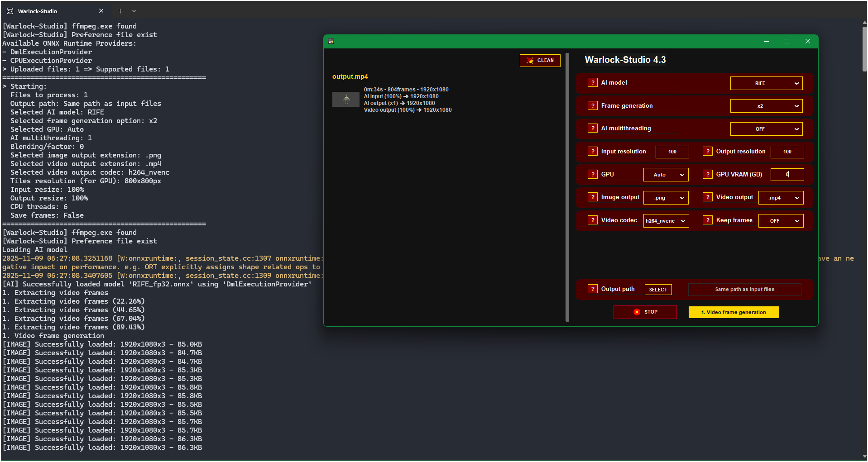
Task: Click the help icon beside Image output
Action: (x=592, y=197)
